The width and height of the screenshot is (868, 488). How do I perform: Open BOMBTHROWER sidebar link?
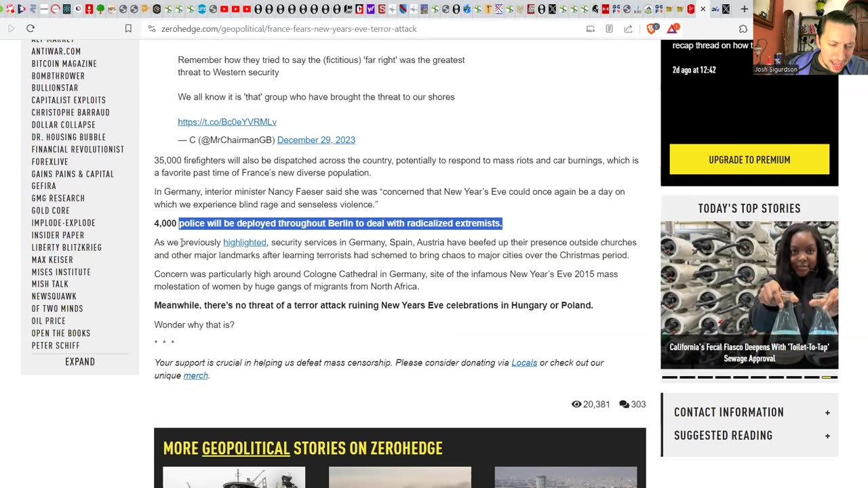(x=58, y=76)
